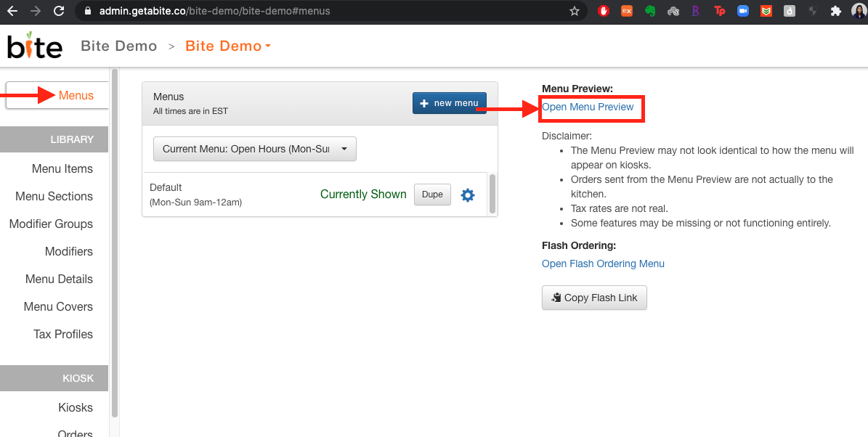Open the Current Menu selection dropdown
The width and height of the screenshot is (868, 437).
coord(254,148)
